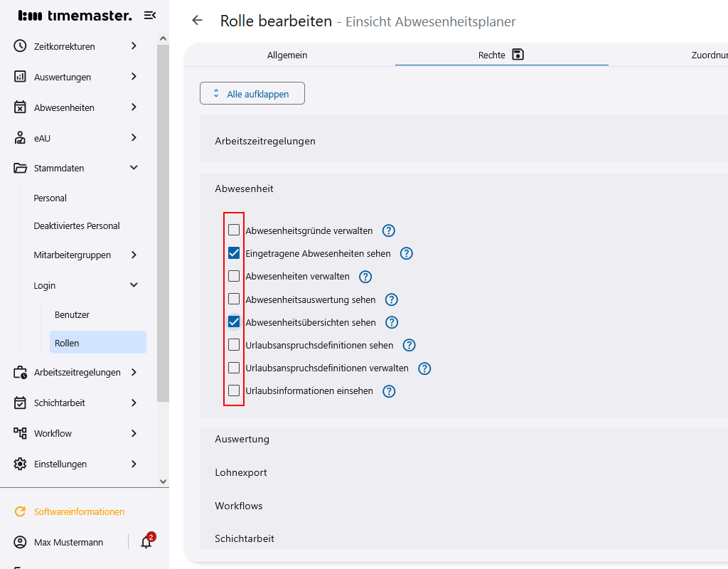Open help icon for Abwesenheitsgründe verwalten
The height and width of the screenshot is (569, 728).
[388, 230]
